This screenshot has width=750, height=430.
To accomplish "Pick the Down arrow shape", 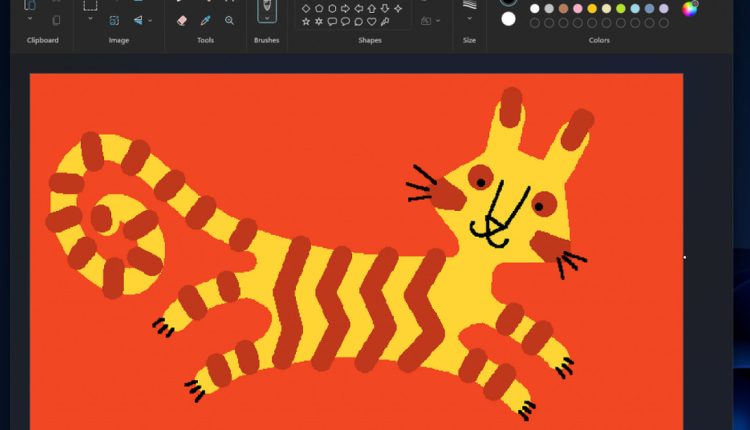I will click(385, 8).
